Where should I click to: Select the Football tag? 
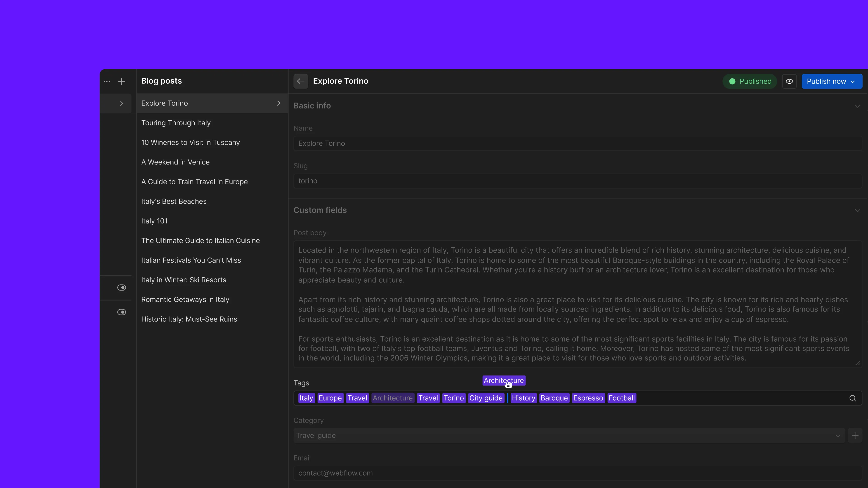622,398
